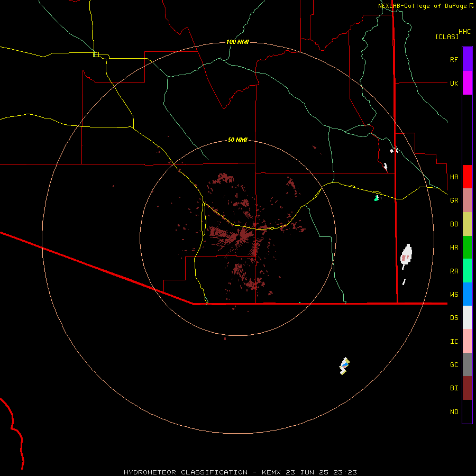Click the small light green rain echo on the map
The image size is (476, 476).
pyautogui.click(x=377, y=198)
